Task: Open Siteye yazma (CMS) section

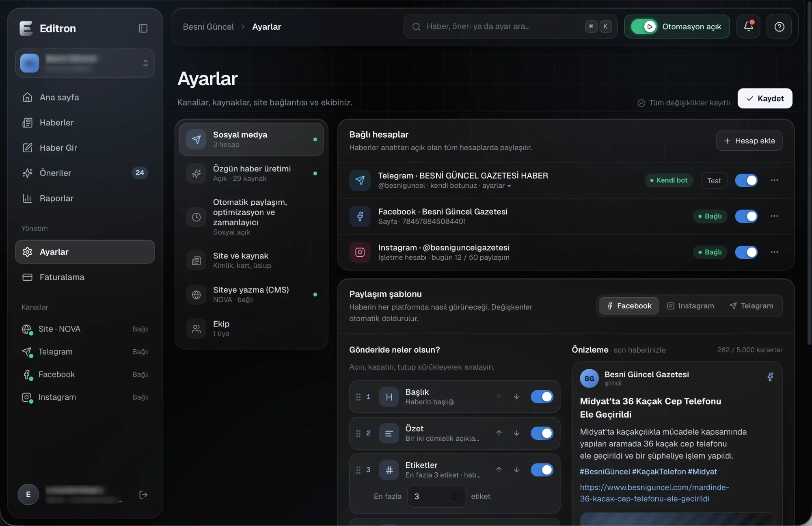Action: [x=251, y=294]
